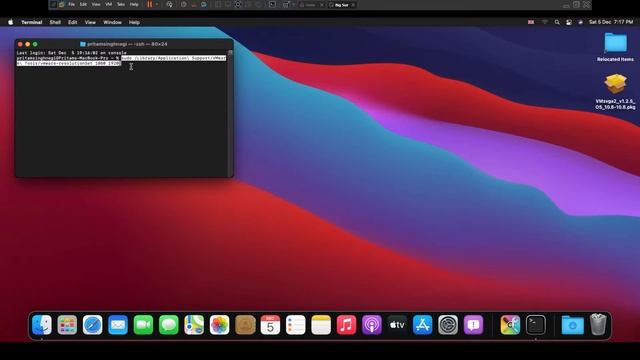
Task: Select the VMsvga2 pkg file on desktop
Action: pyautogui.click(x=615, y=91)
